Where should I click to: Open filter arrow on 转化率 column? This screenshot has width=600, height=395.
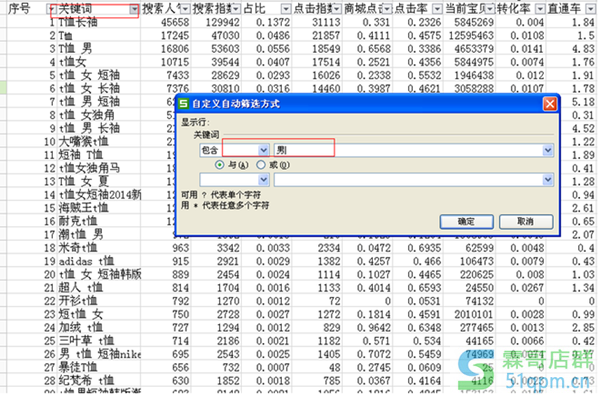pyautogui.click(x=540, y=9)
